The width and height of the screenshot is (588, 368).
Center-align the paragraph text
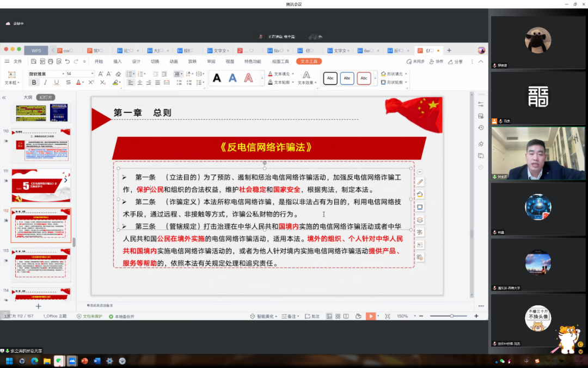click(139, 83)
